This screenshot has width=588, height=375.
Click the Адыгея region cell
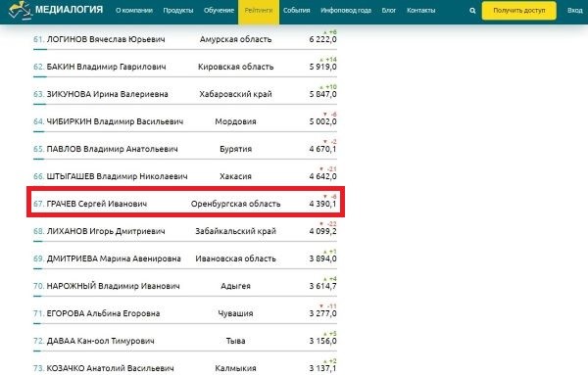(235, 286)
